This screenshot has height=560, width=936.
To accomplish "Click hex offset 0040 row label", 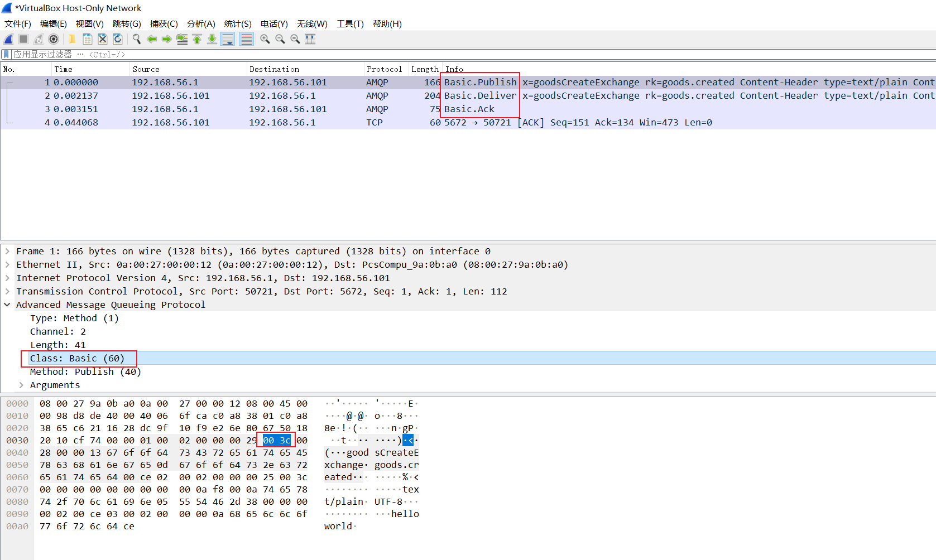I will click(x=17, y=453).
